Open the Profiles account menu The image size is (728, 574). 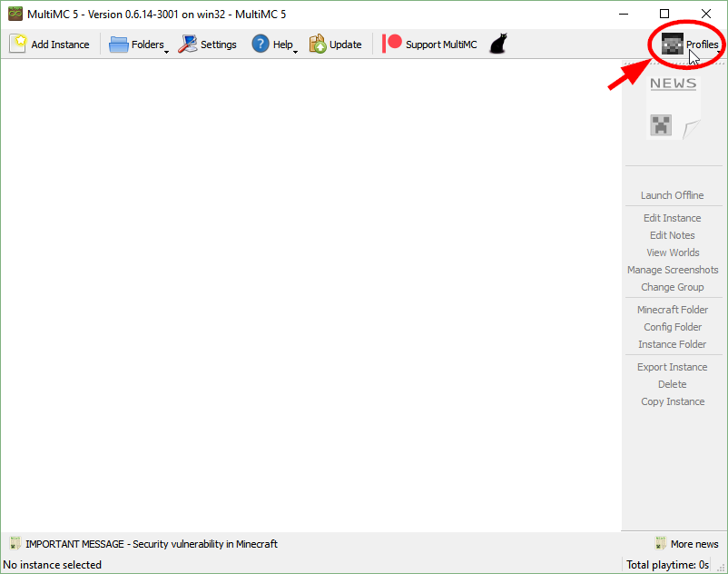690,45
